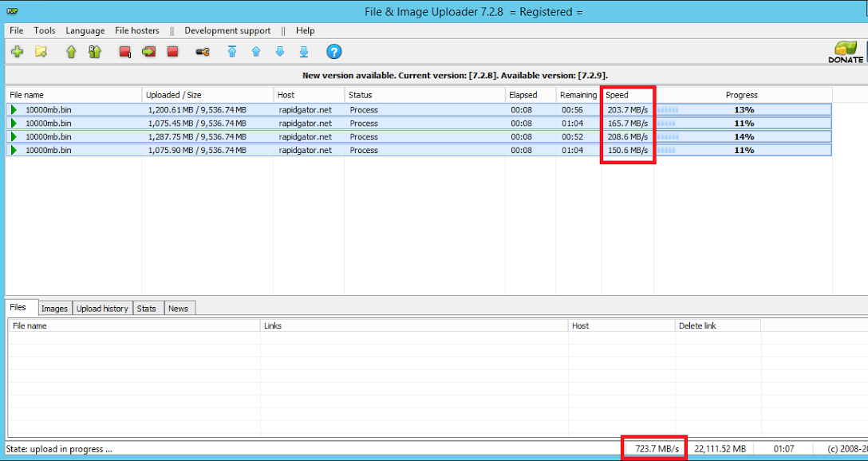Click the green plus add files icon

point(18,52)
